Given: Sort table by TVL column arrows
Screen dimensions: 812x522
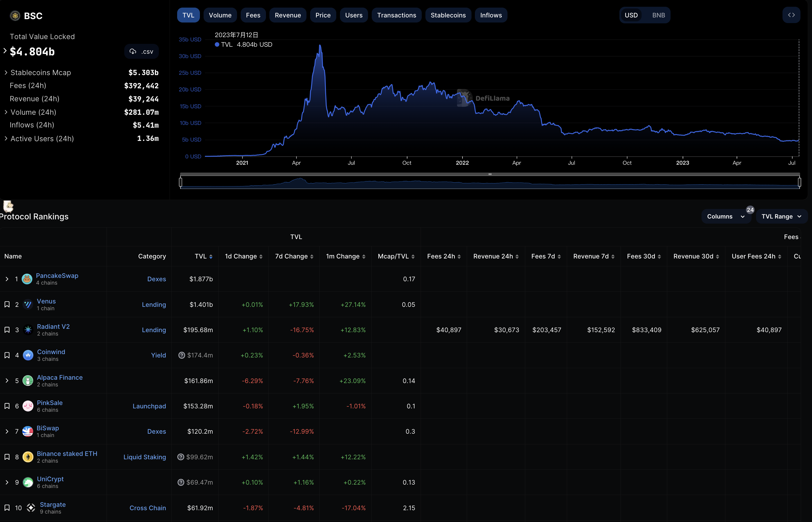Looking at the screenshot, I should click(211, 256).
